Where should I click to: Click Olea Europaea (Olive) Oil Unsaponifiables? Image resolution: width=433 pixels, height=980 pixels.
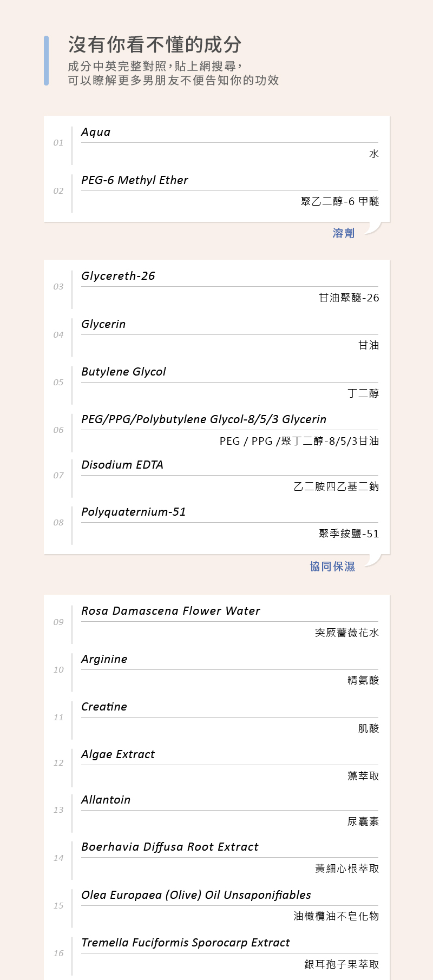pos(196,895)
